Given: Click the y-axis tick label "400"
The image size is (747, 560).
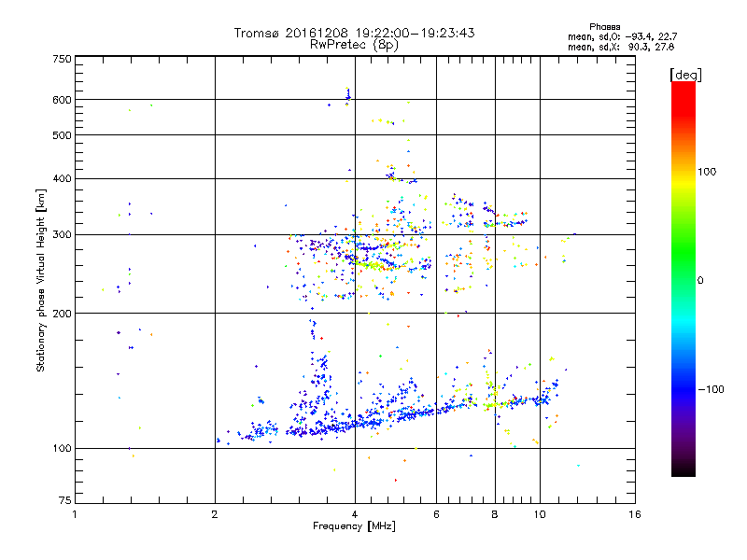Looking at the screenshot, I should pyautogui.click(x=62, y=179).
